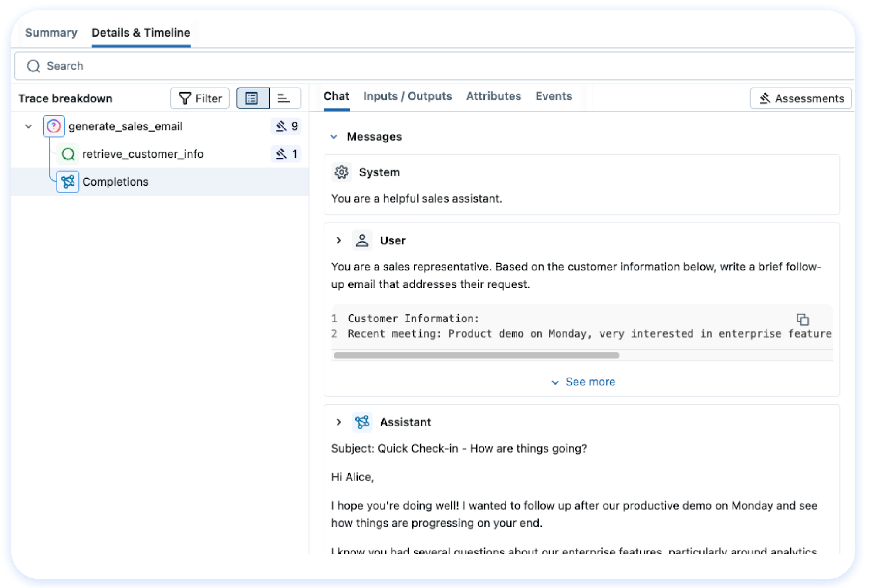Click the retrieve_customer_info retriever icon
This screenshot has width=871, height=588.
coord(68,154)
